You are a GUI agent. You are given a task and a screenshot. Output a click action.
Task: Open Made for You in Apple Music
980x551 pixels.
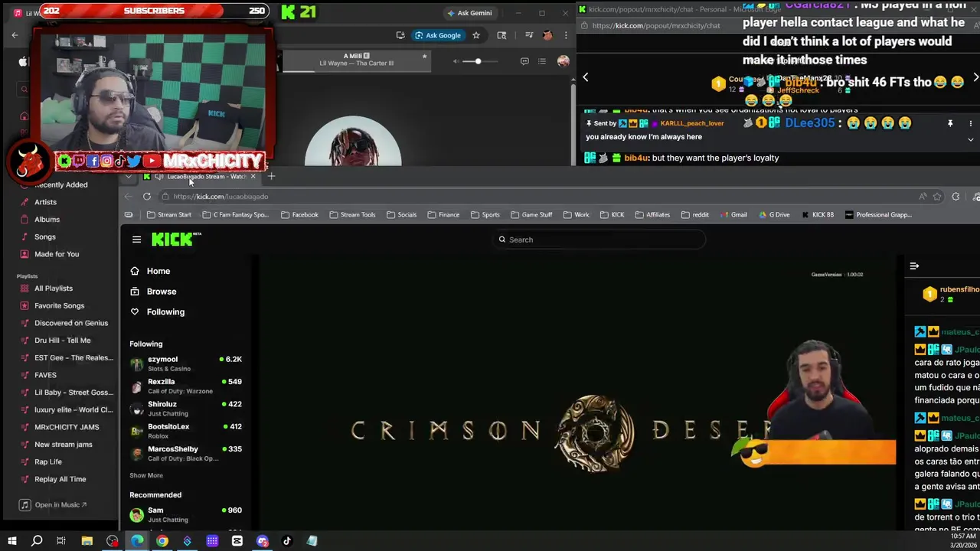(x=57, y=254)
